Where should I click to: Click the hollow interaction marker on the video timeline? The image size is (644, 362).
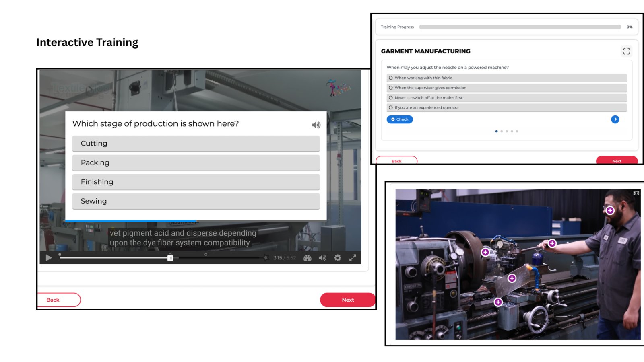point(206,255)
